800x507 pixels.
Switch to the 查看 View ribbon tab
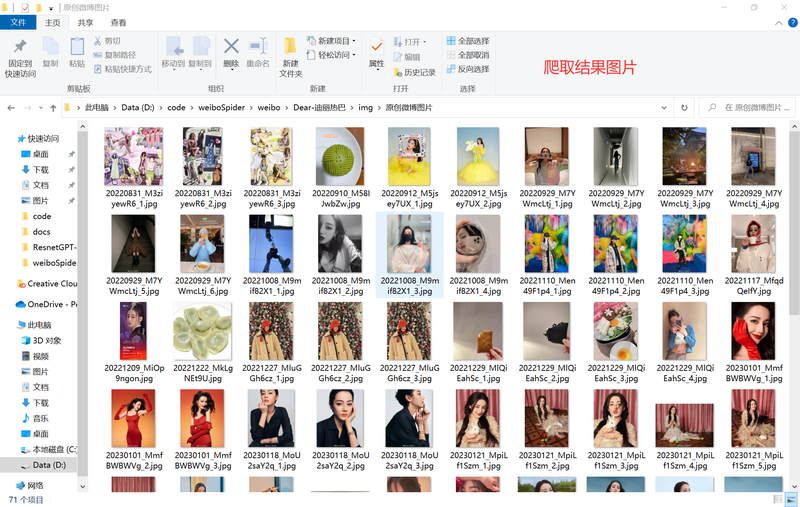(118, 22)
